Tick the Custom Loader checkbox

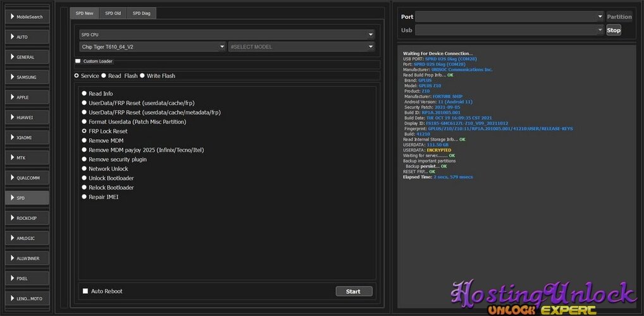[x=78, y=61]
